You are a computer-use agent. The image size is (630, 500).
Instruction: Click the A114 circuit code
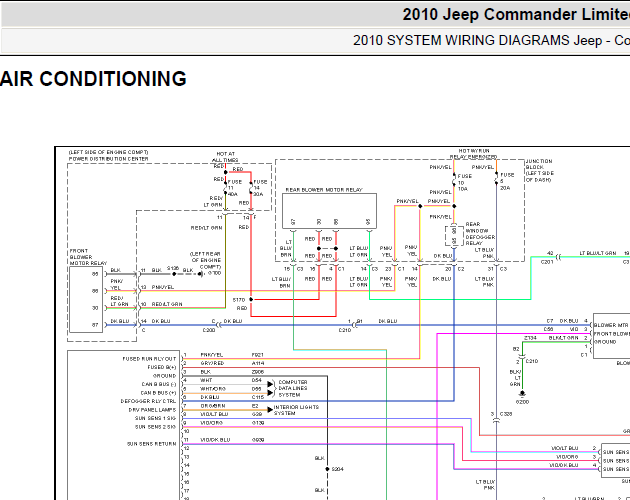pos(258,363)
